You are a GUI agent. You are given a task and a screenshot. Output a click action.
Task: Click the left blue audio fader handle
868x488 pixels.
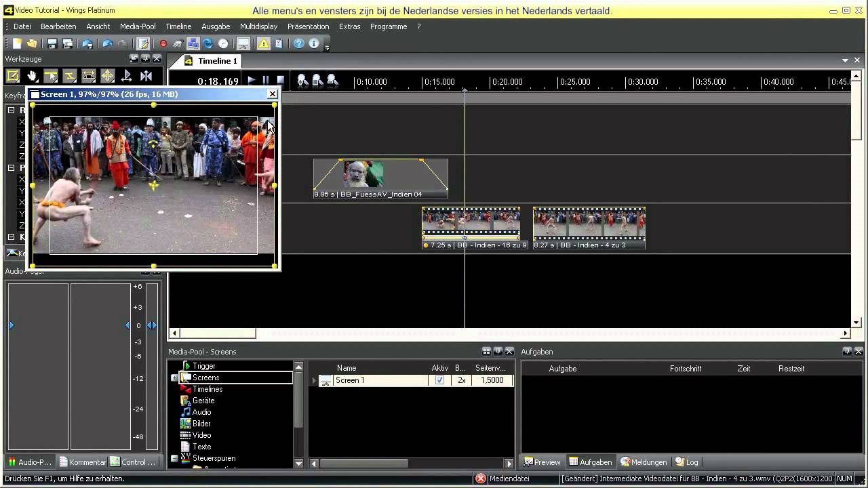11,325
